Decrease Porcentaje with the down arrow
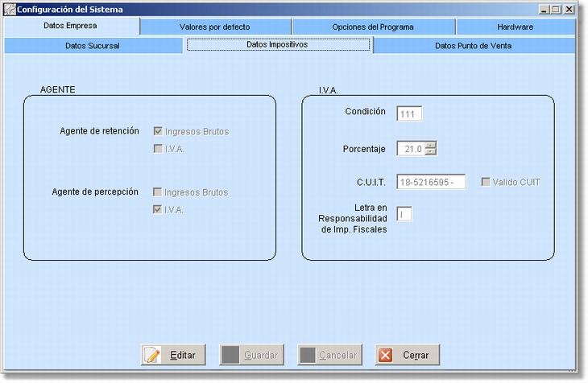 [431, 152]
